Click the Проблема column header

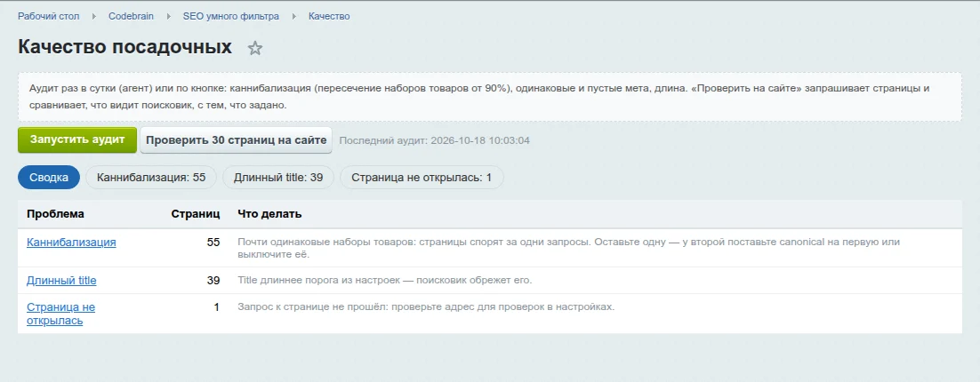tap(56, 214)
